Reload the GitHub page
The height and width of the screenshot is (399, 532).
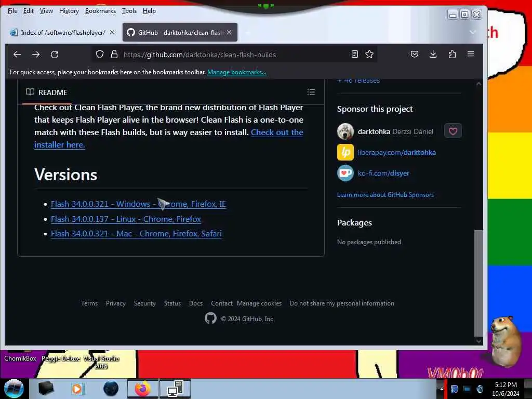tap(55, 54)
